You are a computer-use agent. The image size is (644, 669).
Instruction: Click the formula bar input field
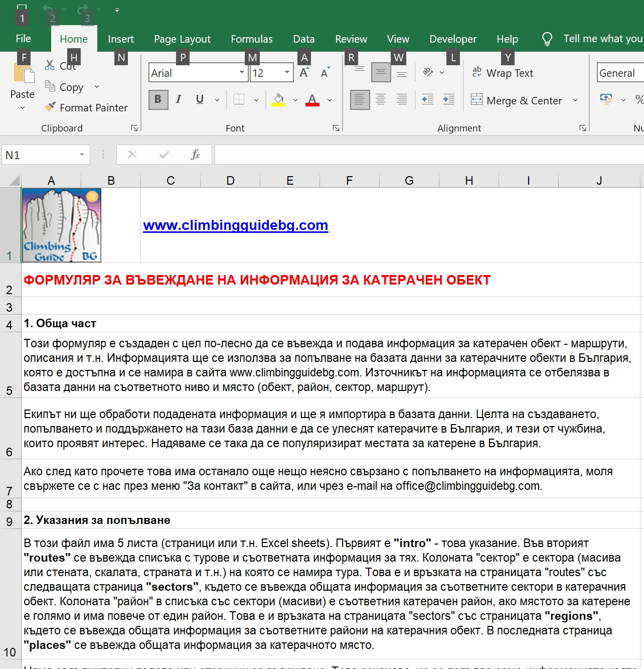tap(429, 155)
